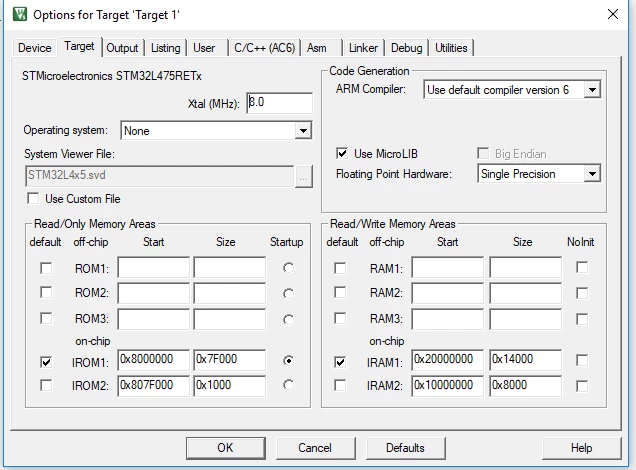Reset settings with the Defaults button

(406, 448)
